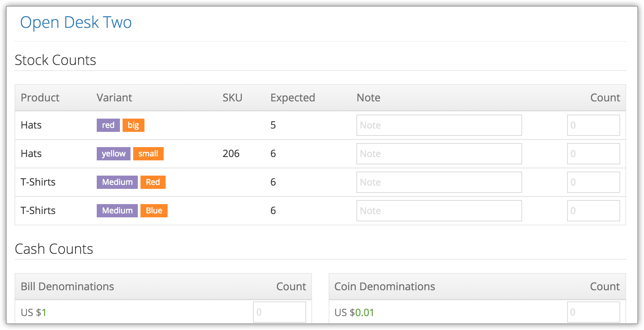This screenshot has width=644, height=330.
Task: Select the orange small variant tag
Action: click(x=148, y=154)
